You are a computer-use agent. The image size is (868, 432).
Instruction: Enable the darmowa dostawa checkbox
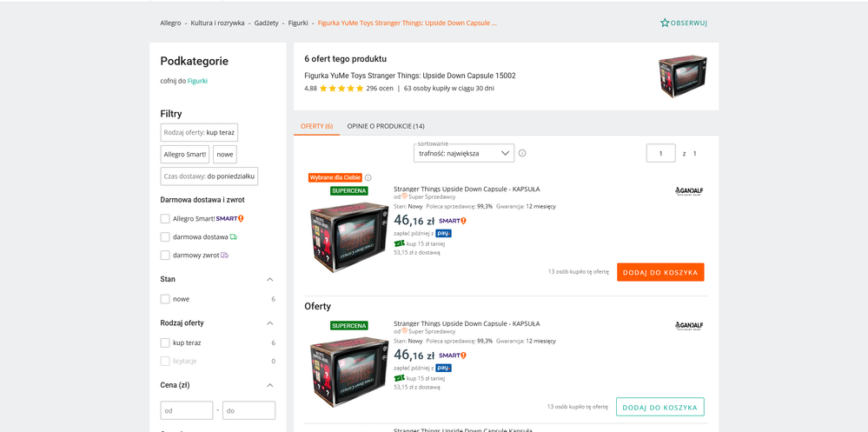tap(165, 237)
